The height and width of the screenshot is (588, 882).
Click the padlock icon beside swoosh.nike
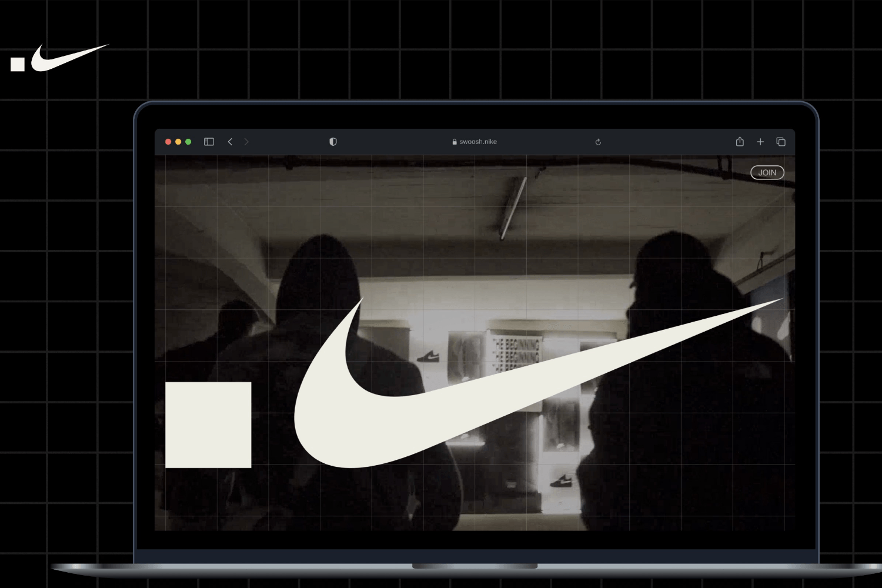click(455, 142)
